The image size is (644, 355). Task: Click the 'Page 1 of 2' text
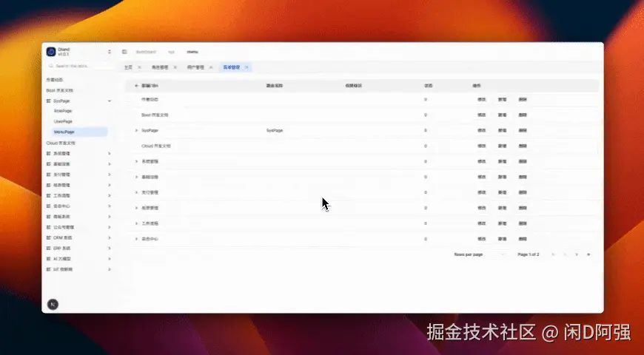[529, 254]
